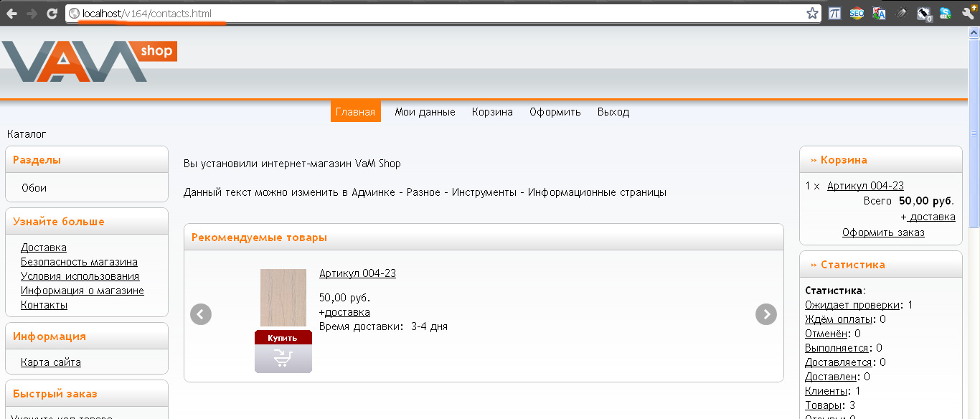Image resolution: width=980 pixels, height=419 pixels.
Task: Click the Pi symbol extension icon
Action: tap(834, 14)
